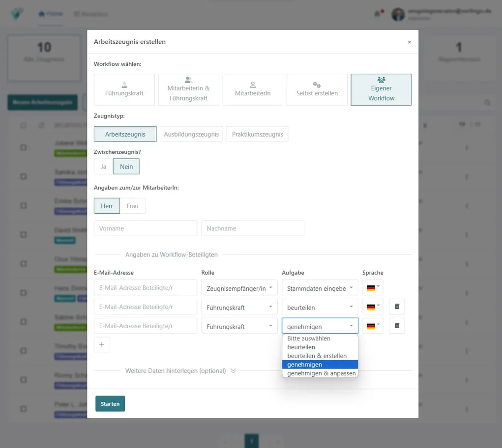The height and width of the screenshot is (448, 502).
Task: Open the notification bell
Action: (x=378, y=14)
